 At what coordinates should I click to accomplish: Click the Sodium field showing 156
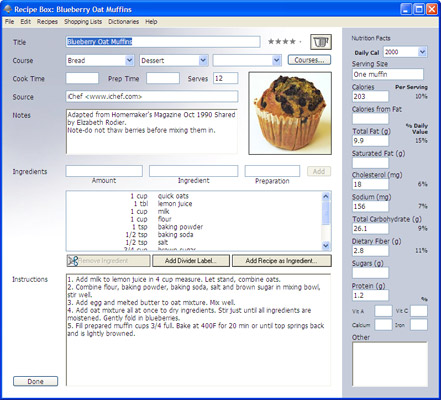click(370, 206)
